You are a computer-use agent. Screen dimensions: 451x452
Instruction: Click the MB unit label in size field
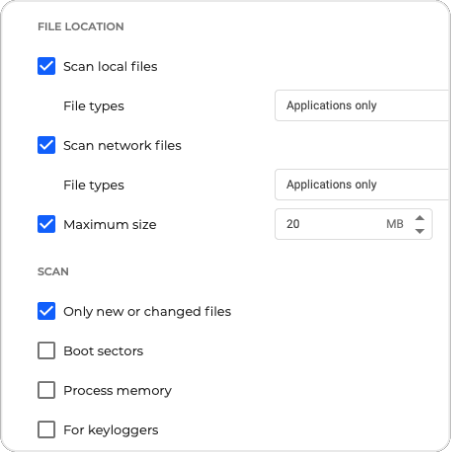pos(395,224)
